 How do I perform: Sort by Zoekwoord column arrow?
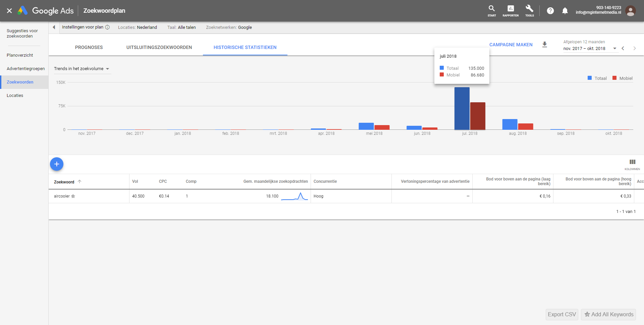pos(79,181)
